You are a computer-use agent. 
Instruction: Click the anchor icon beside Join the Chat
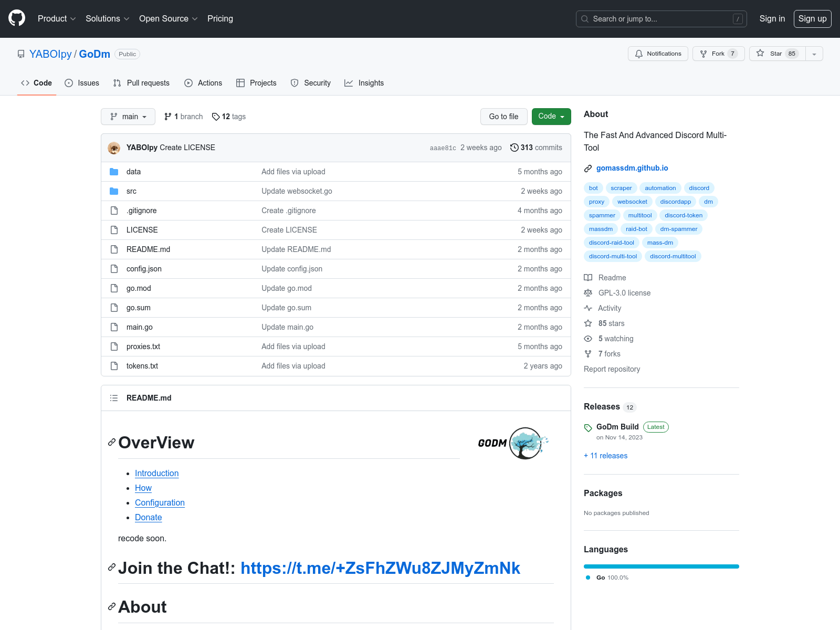[x=112, y=568]
